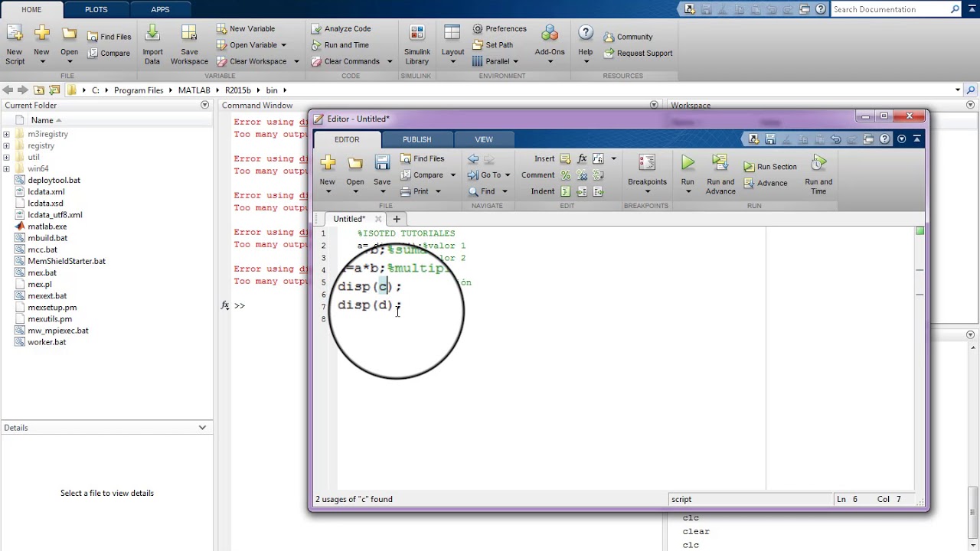Click the navigate Back arrow in Editor
Screen dimensions: 980x551
click(x=473, y=159)
